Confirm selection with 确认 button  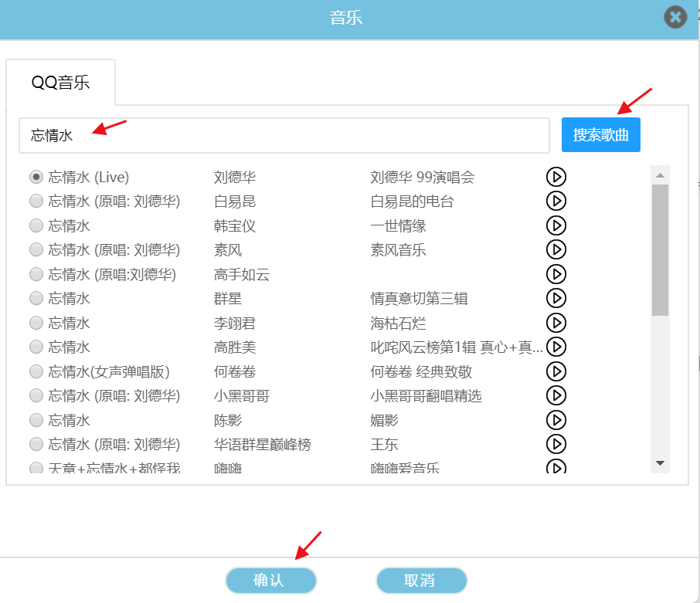(271, 581)
